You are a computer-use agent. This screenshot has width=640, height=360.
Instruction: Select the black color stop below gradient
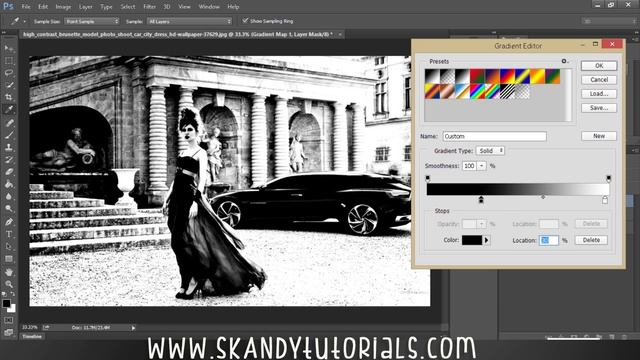pyautogui.click(x=481, y=200)
